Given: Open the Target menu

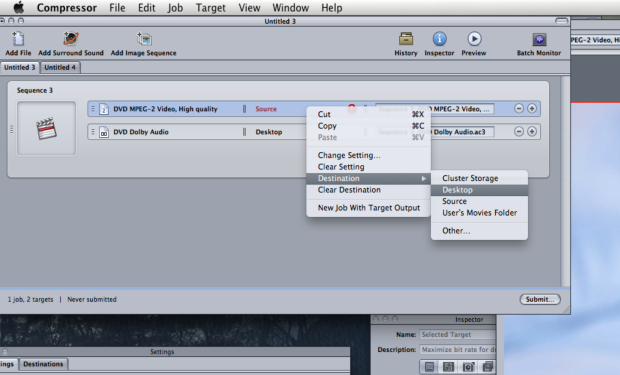Looking at the screenshot, I should pos(210,8).
